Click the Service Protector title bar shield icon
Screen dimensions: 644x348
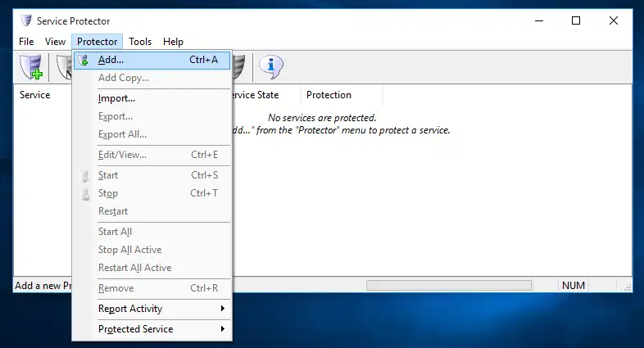click(26, 20)
